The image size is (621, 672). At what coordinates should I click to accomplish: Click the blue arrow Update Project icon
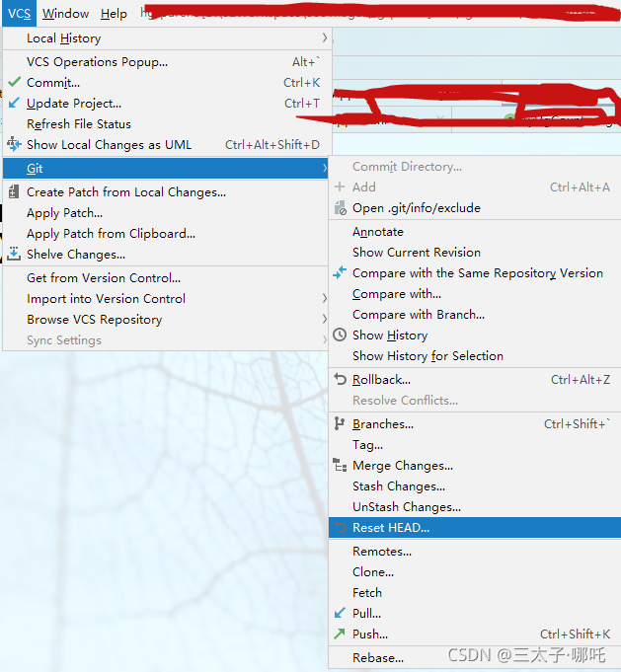pos(14,103)
